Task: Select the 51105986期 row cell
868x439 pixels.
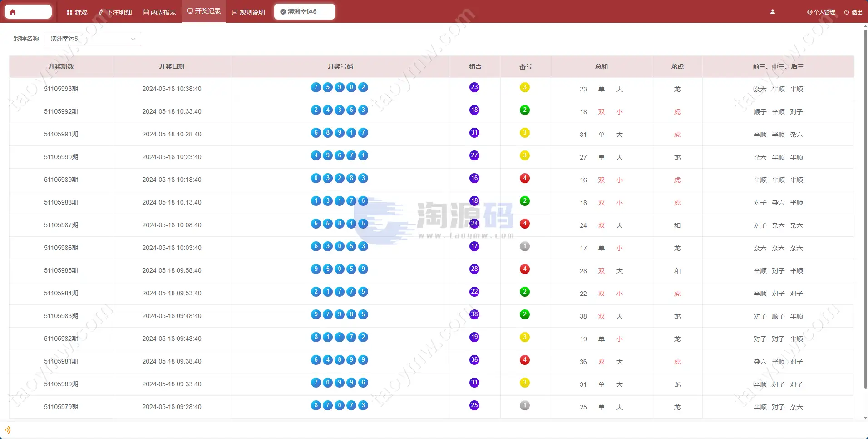Action: (x=61, y=248)
